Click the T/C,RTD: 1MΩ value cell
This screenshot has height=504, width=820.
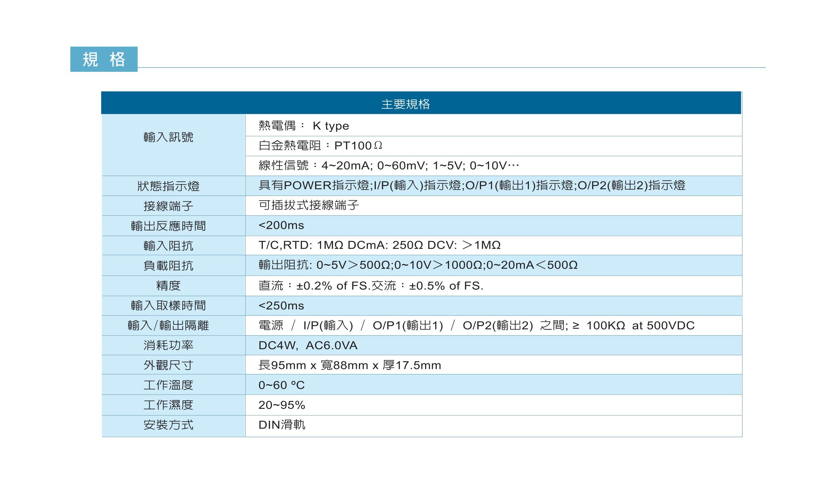click(380, 245)
